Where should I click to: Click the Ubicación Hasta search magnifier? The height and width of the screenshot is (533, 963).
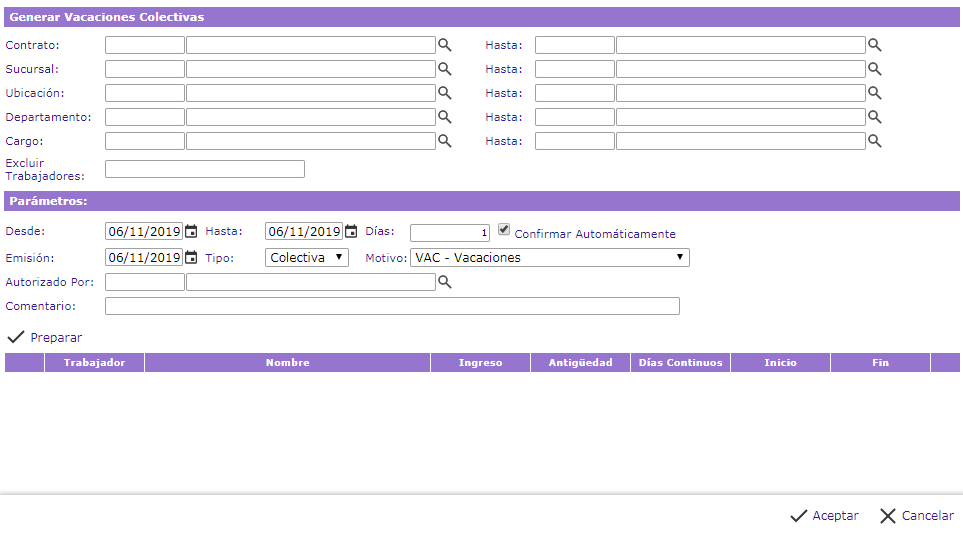click(874, 93)
